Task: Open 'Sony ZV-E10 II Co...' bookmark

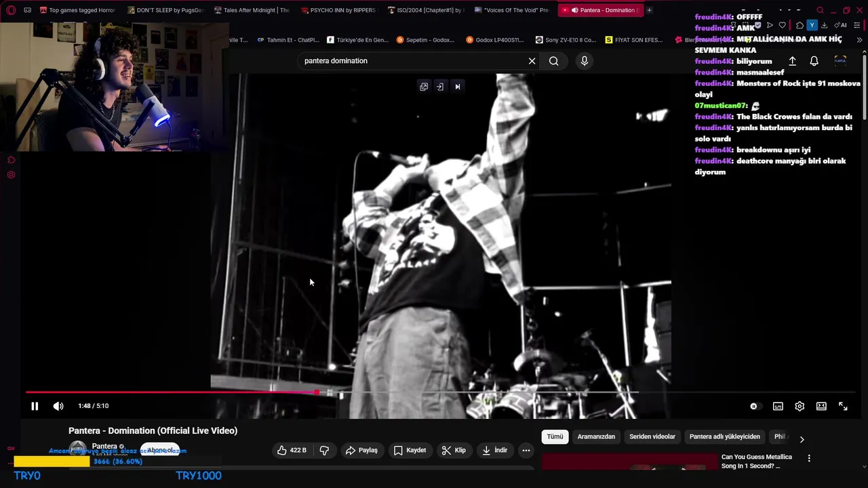Action: pyautogui.click(x=566, y=40)
